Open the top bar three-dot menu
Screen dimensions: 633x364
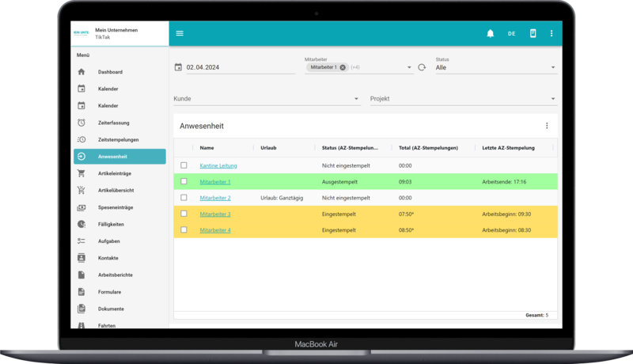pos(552,33)
